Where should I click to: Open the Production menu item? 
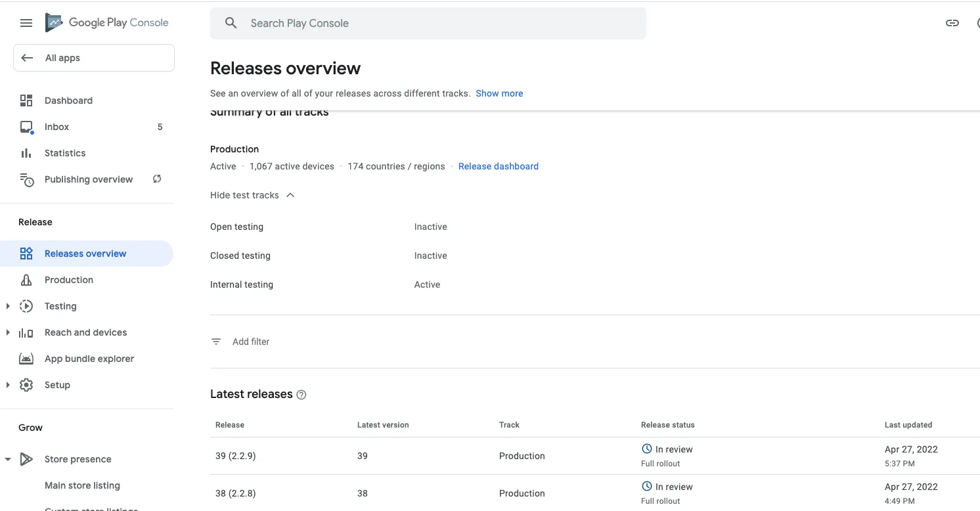pos(69,280)
